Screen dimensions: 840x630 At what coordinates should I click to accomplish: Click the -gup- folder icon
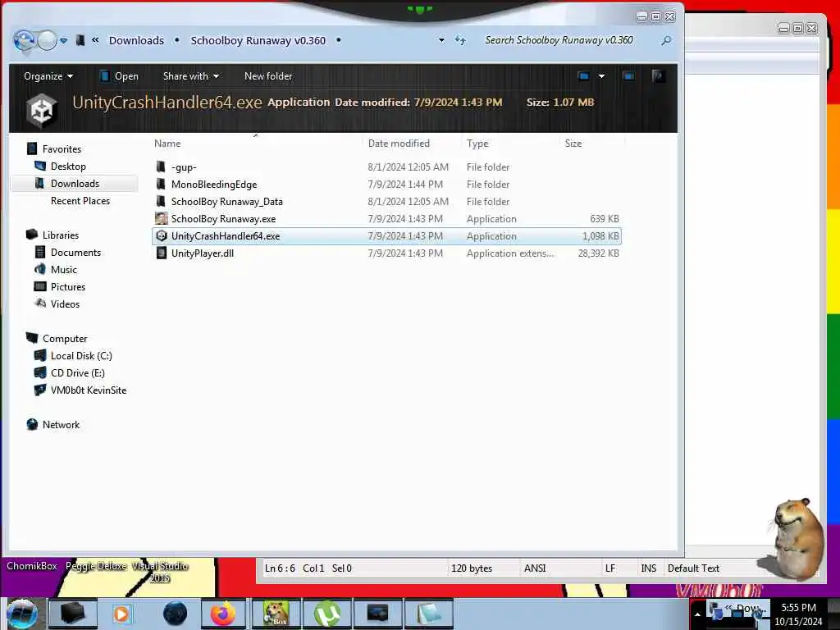point(161,167)
